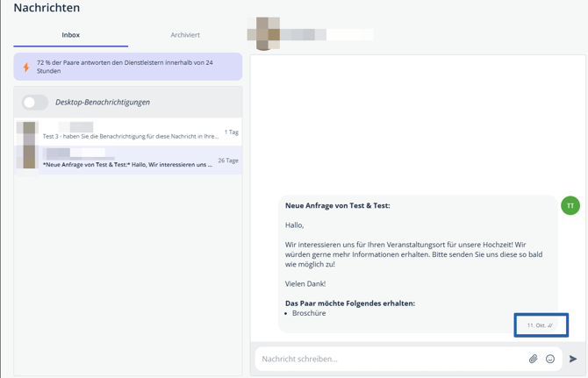The height and width of the screenshot is (378, 588).
Task: Click the contact avatar above the chat
Action: coord(263,34)
